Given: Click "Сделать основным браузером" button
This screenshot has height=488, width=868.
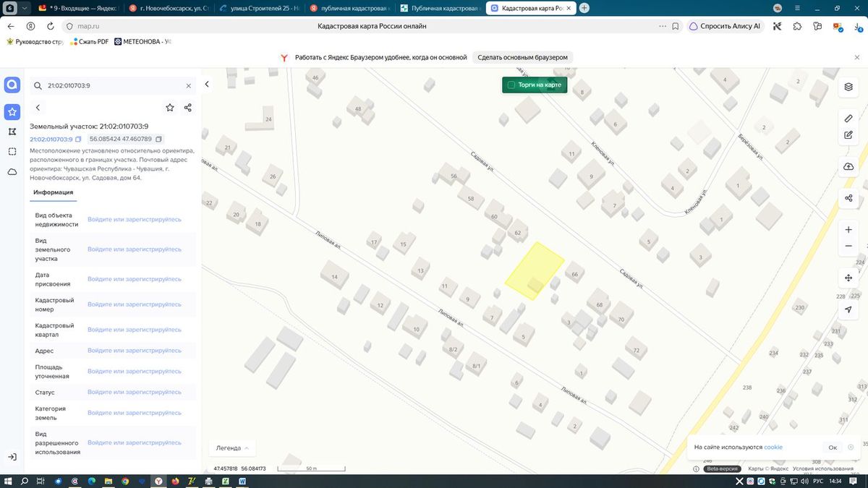Looking at the screenshot, I should [524, 57].
